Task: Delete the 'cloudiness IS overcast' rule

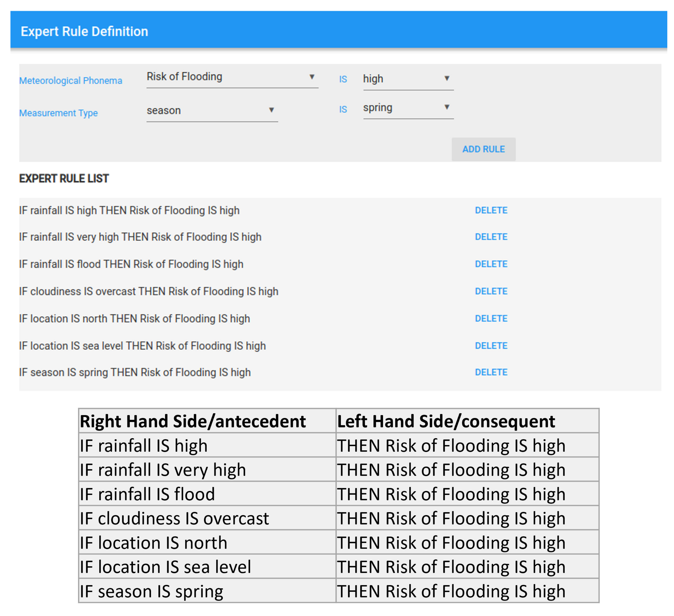Action: (491, 291)
